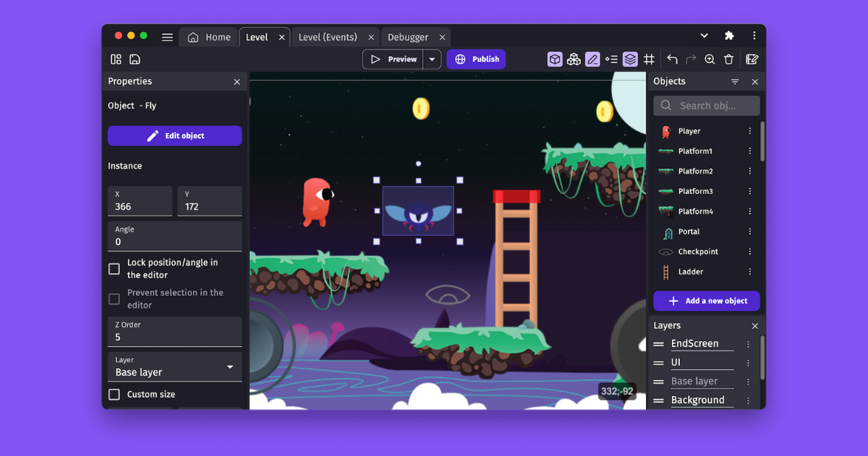Toggle the instances list panel icon
Viewport: 868px width, 456px height.
click(611, 59)
